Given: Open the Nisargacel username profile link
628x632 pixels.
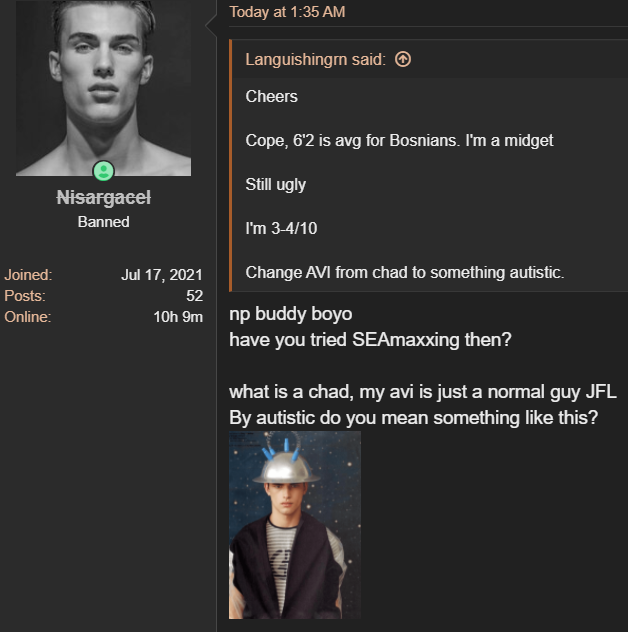Looking at the screenshot, I should (104, 198).
